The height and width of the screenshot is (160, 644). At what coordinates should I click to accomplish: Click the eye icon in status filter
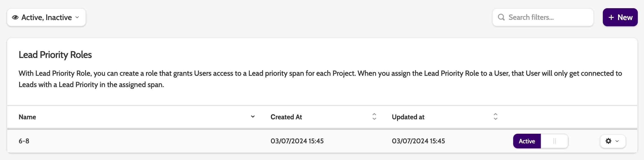click(15, 18)
